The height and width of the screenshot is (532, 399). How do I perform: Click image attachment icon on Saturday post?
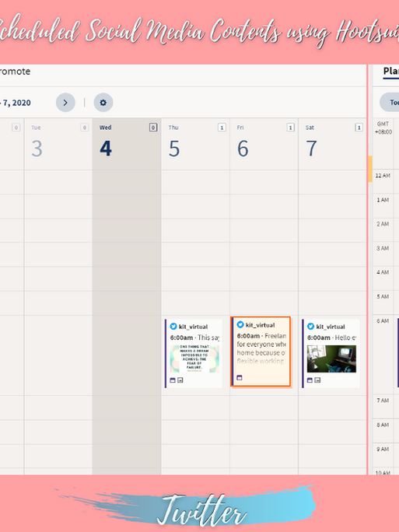point(317,380)
